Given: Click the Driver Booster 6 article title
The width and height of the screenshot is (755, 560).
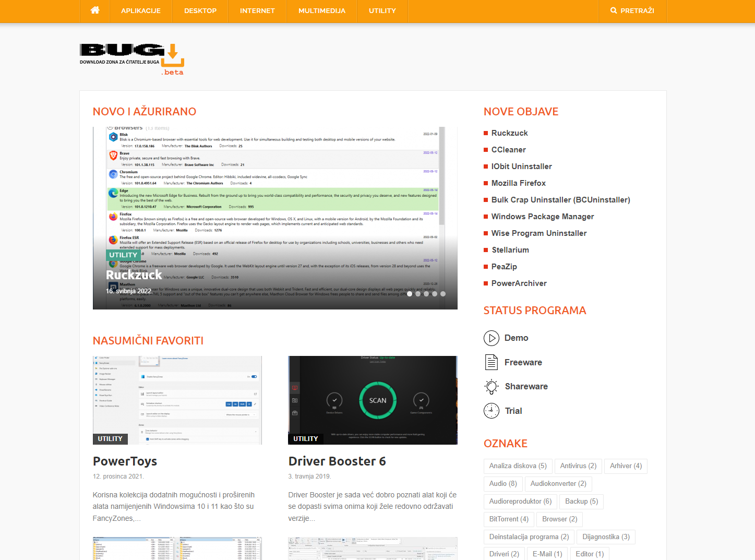Looking at the screenshot, I should pos(337,461).
